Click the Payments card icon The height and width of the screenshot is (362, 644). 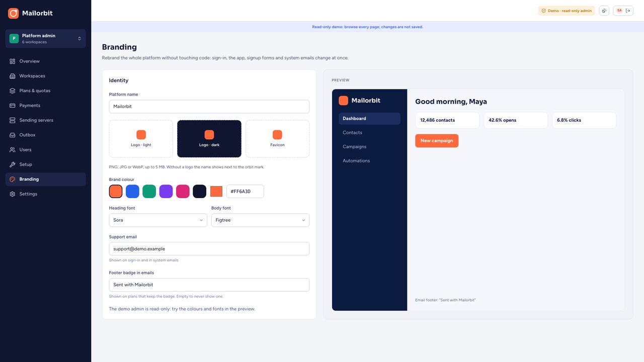click(13, 106)
